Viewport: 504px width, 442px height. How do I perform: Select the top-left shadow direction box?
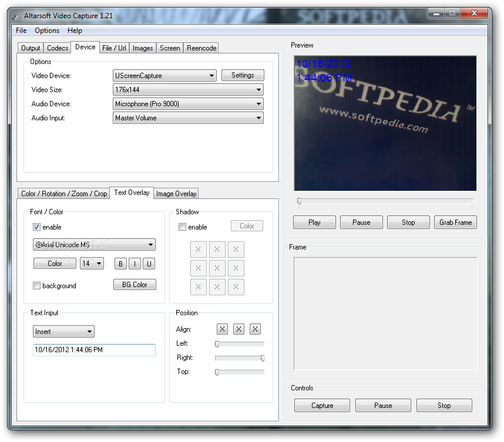[x=199, y=249]
